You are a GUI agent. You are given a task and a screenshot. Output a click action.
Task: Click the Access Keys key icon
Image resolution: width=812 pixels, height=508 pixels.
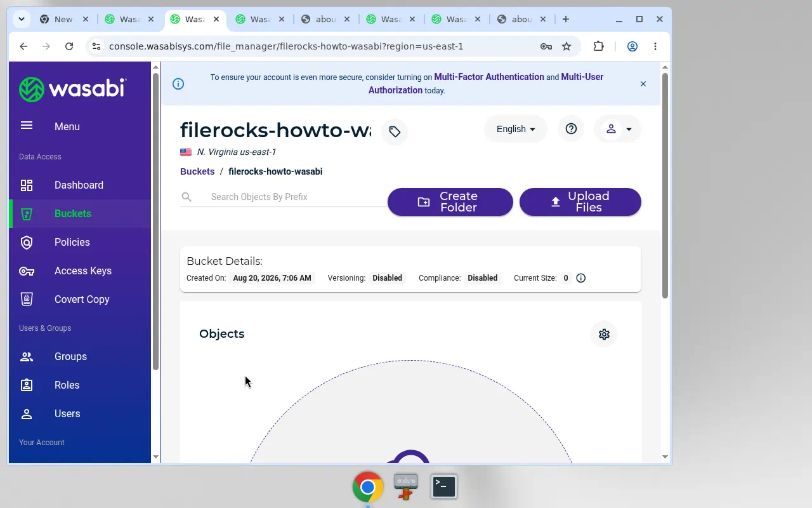point(27,271)
